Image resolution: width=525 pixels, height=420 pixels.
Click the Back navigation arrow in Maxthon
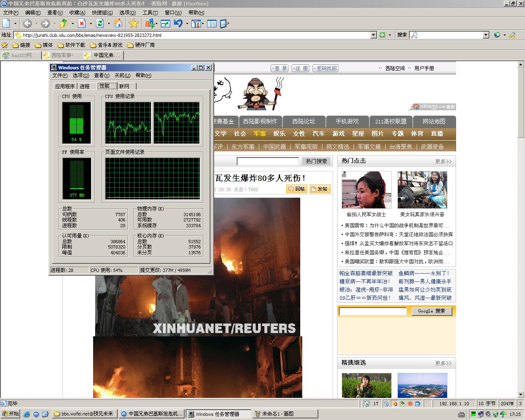pos(27,24)
